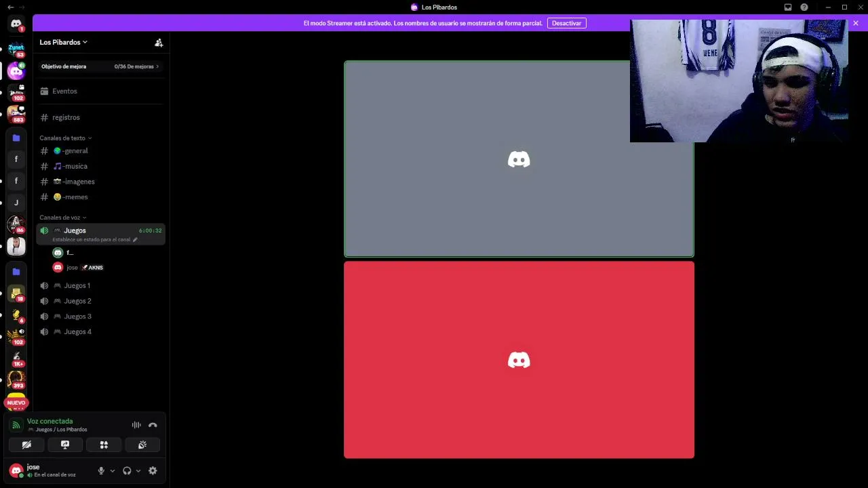868x488 pixels.
Task: Open the yellow server marked NUEVO
Action: 16,401
